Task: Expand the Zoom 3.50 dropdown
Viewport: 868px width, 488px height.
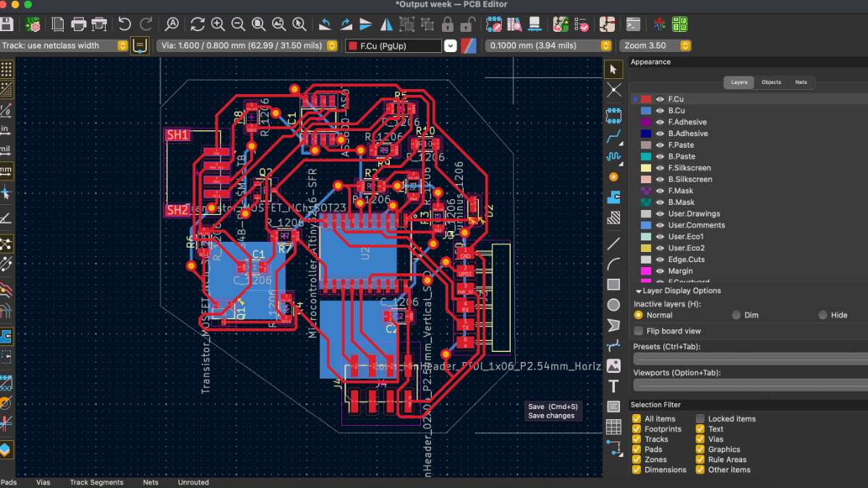Action: 685,46
